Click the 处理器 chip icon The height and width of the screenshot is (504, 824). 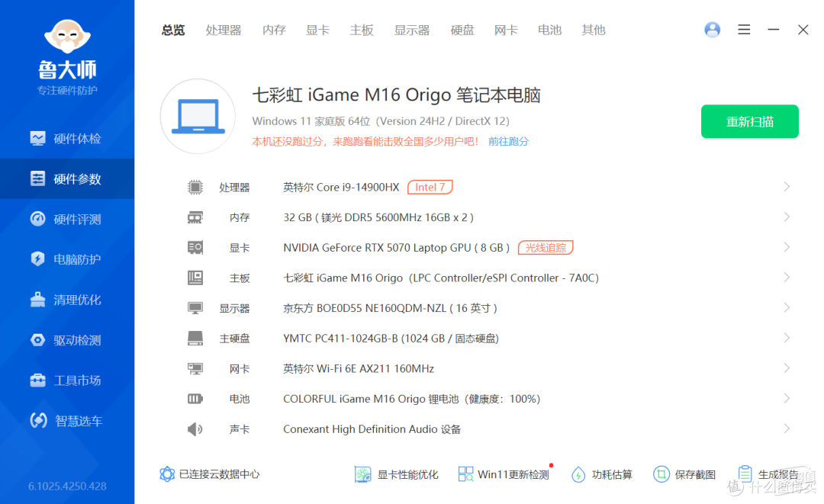pos(195,187)
